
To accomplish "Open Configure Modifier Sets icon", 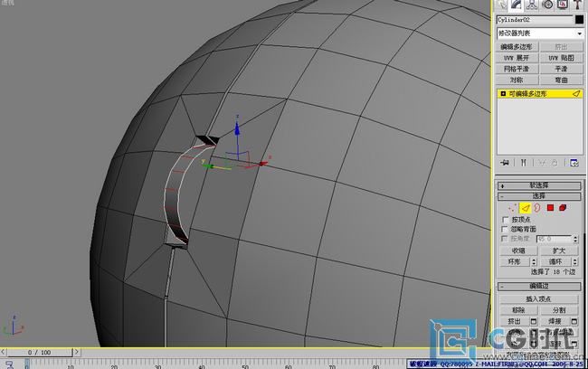I will coord(574,163).
